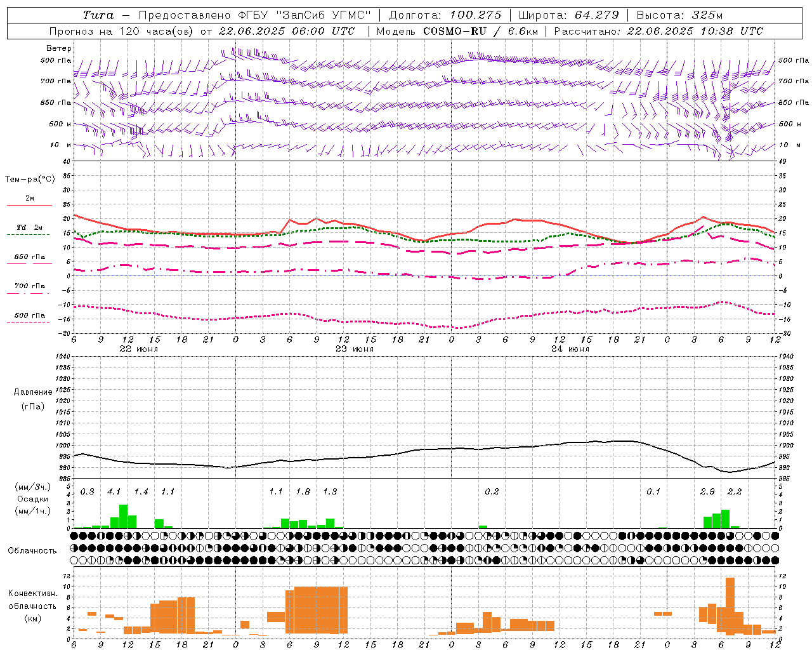812x650 pixels.
Task: Select the provider text ФГБУ "ЗапСиб УГМС"
Action: [x=303, y=15]
